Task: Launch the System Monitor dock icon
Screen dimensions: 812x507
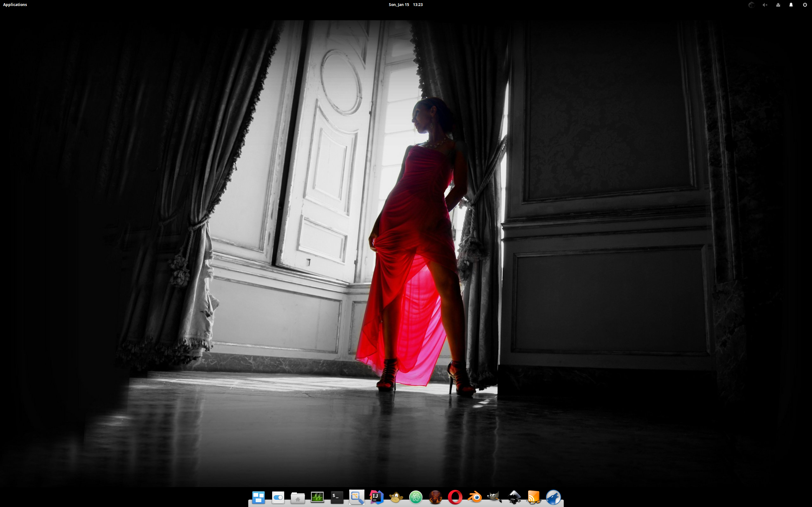Action: click(317, 497)
